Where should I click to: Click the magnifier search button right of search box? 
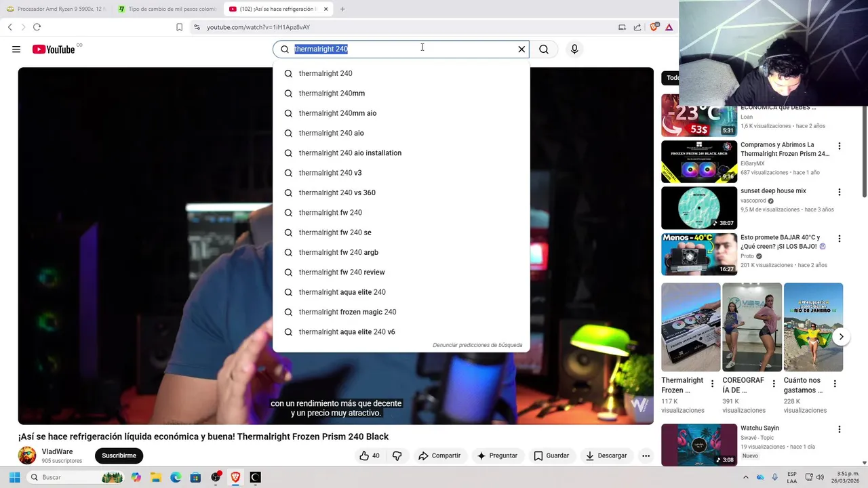544,49
